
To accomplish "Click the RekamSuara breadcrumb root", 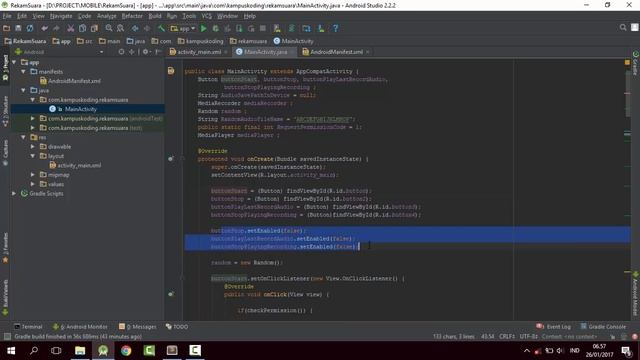I will pyautogui.click(x=25, y=41).
